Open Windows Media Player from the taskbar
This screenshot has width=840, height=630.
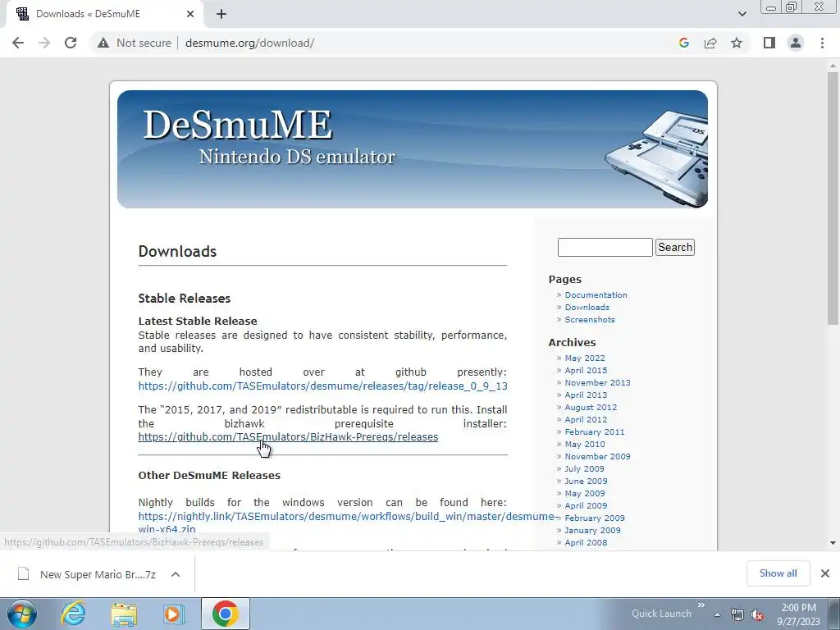click(x=172, y=614)
